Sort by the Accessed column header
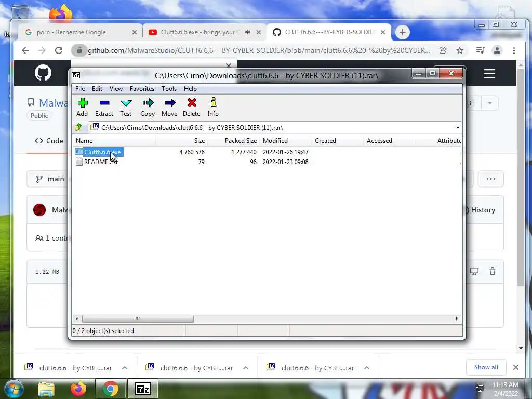 click(x=389, y=140)
